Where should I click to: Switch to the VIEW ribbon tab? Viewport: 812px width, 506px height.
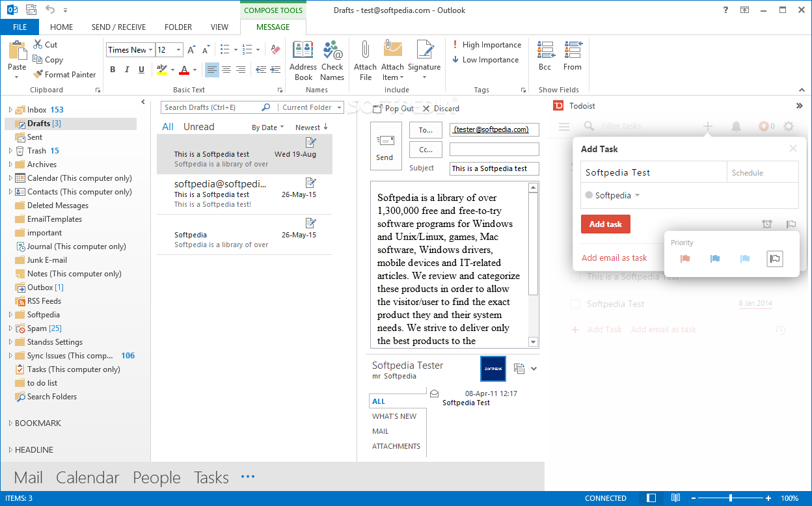click(220, 27)
